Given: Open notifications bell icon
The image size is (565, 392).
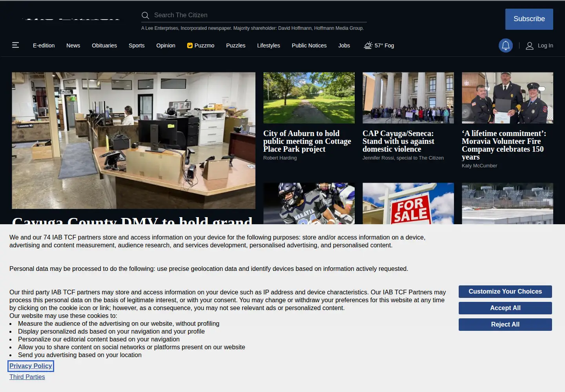Looking at the screenshot, I should (x=506, y=45).
